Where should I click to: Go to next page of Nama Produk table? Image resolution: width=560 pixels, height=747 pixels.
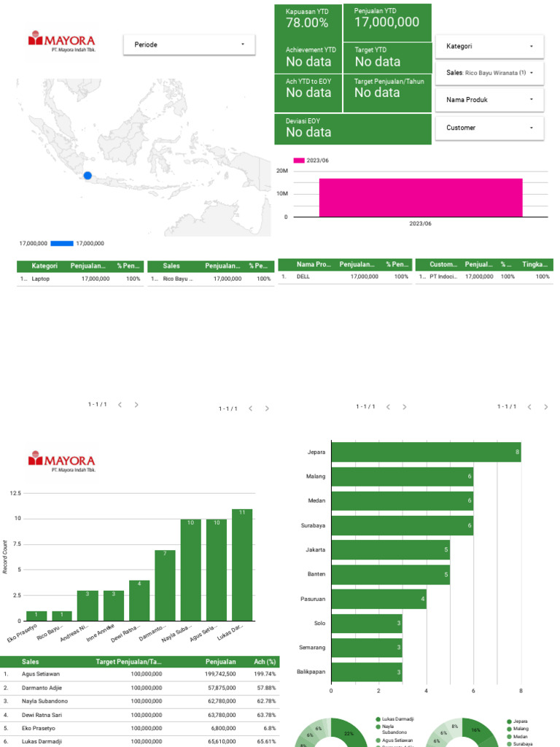(404, 407)
